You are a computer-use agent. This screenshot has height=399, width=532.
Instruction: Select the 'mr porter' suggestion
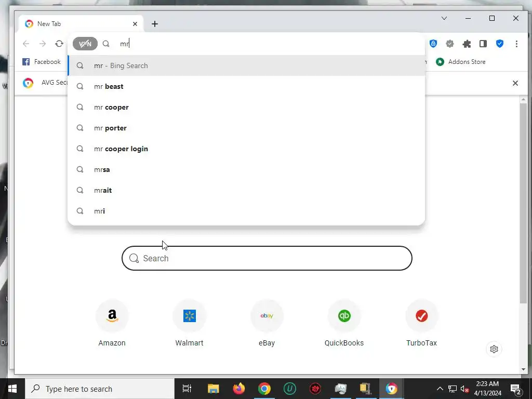[246, 128]
